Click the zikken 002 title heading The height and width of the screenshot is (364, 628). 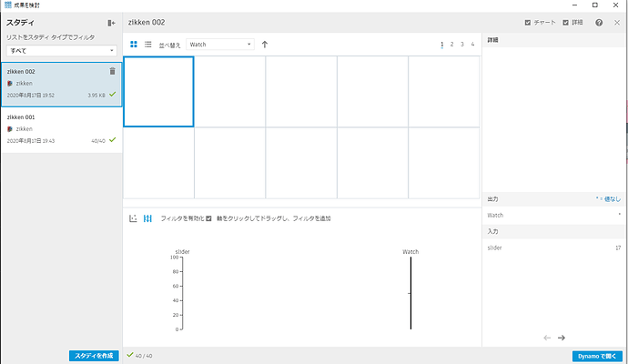tap(147, 23)
